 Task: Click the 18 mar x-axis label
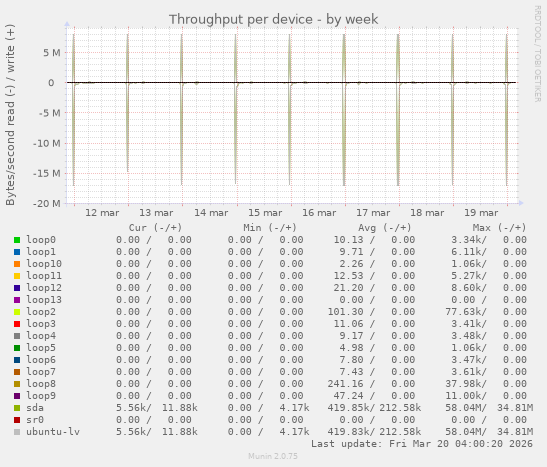pyautogui.click(x=427, y=213)
